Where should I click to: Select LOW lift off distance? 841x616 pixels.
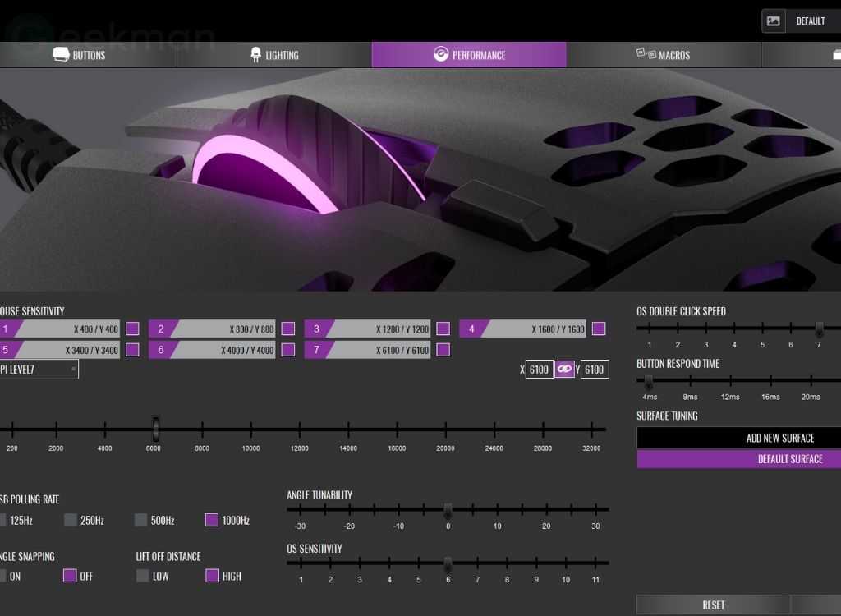pyautogui.click(x=143, y=576)
